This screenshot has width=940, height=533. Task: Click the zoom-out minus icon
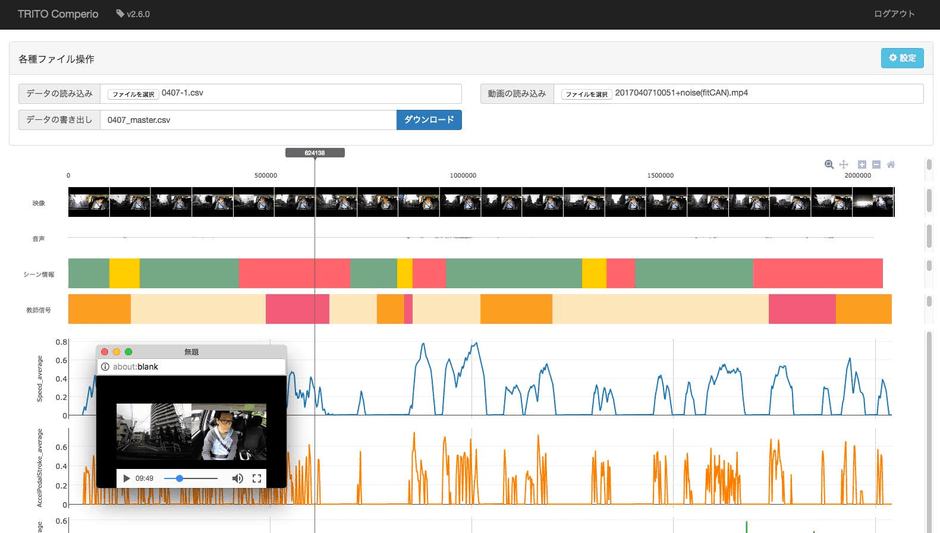pyautogui.click(x=876, y=164)
